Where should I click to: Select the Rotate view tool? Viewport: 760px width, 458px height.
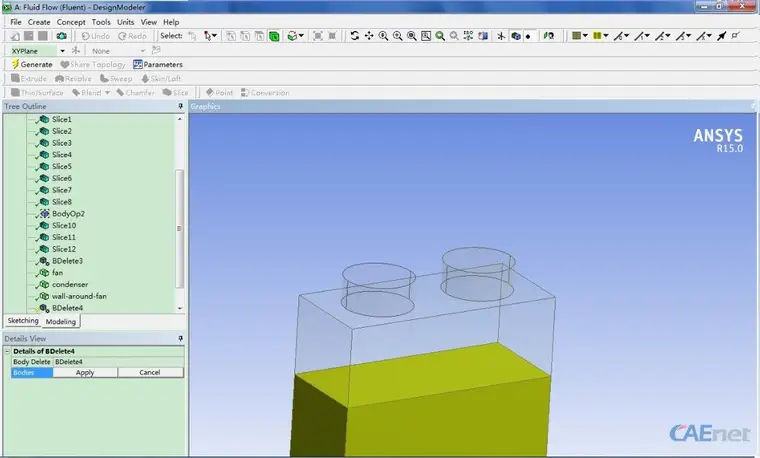point(355,36)
